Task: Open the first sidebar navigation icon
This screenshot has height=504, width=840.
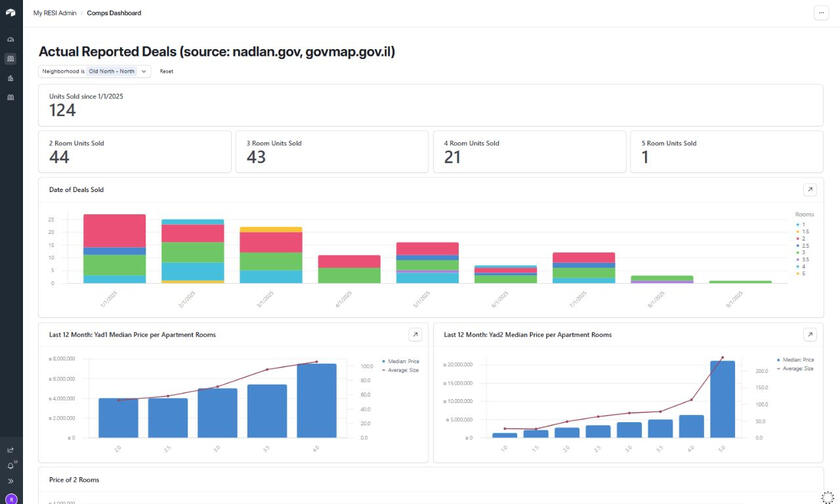Action: click(11, 39)
